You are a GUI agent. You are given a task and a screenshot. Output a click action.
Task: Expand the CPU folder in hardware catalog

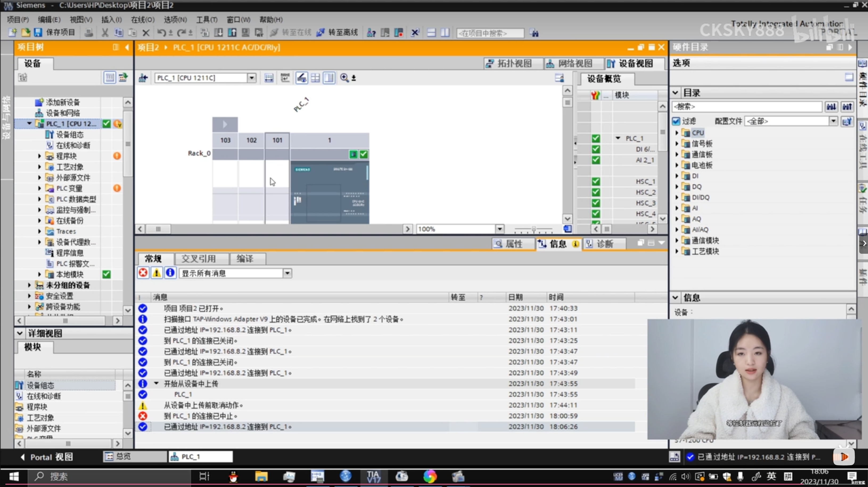(677, 133)
